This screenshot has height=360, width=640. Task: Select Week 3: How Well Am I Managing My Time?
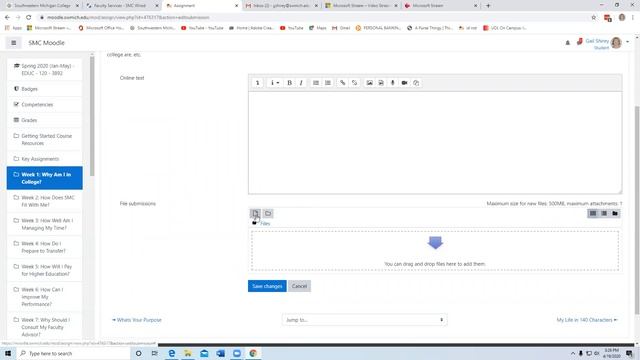pos(44,224)
